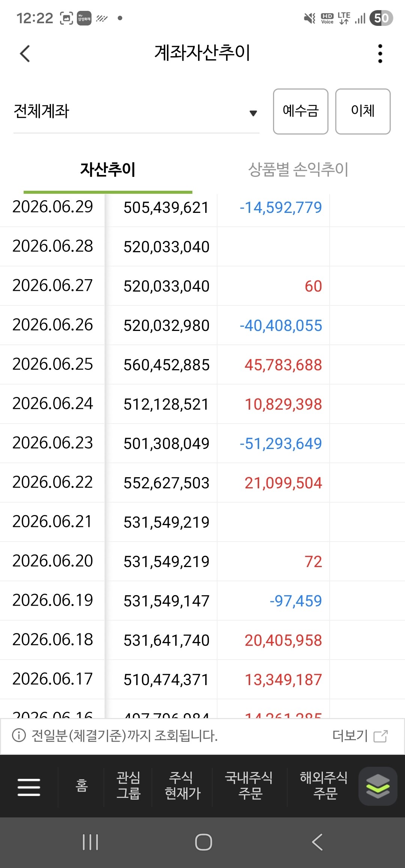Tap the info icon beside the notice
Viewport: 405px width, 868px height.
[19, 735]
